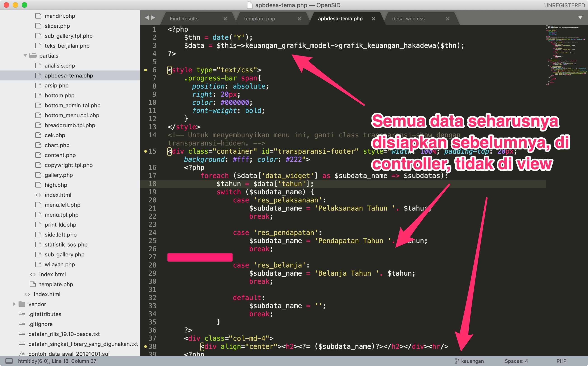
Task: Click the list icon beside .gitignore
Action: coord(21,324)
